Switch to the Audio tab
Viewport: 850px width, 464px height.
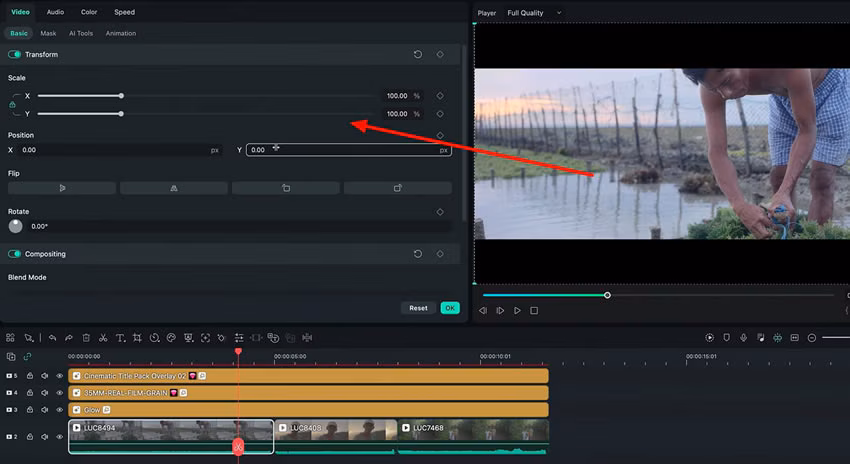pyautogui.click(x=55, y=12)
